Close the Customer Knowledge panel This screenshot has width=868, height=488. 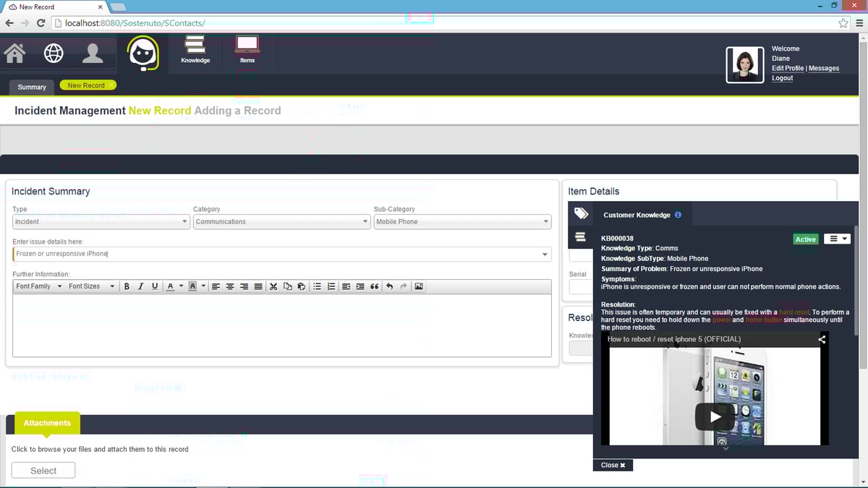(x=613, y=465)
